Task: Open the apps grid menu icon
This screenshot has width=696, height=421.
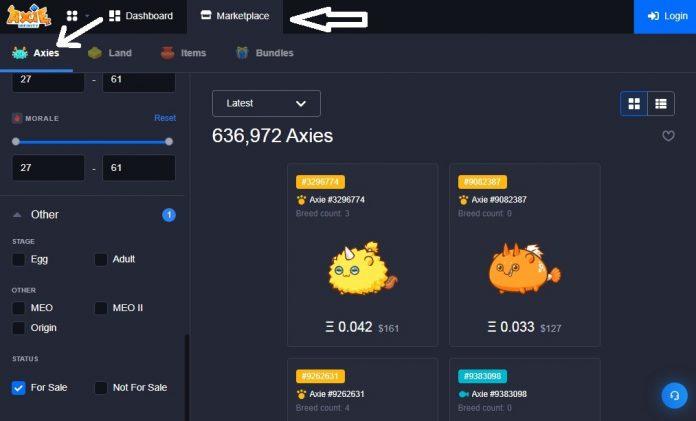Action: tap(72, 16)
